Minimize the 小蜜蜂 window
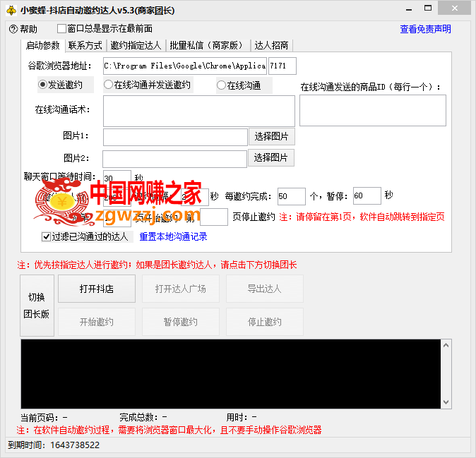Viewport: 476px width, 458px height. [x=409, y=9]
